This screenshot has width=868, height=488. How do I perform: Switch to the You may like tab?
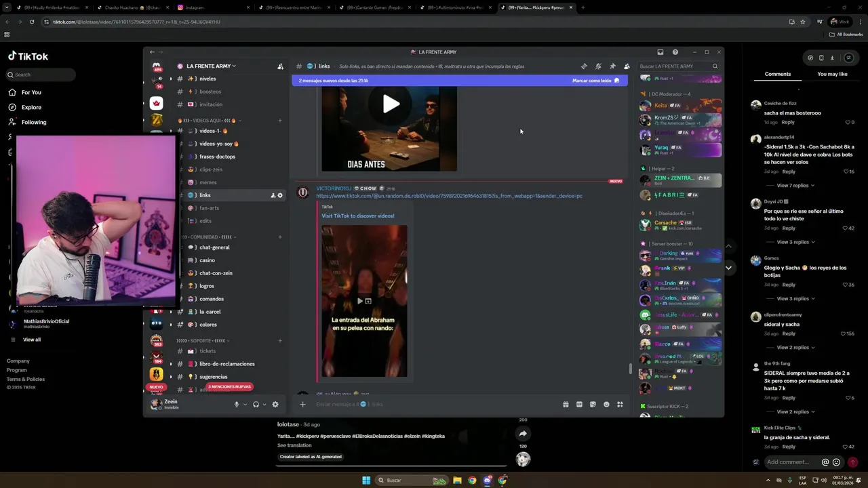(x=832, y=74)
